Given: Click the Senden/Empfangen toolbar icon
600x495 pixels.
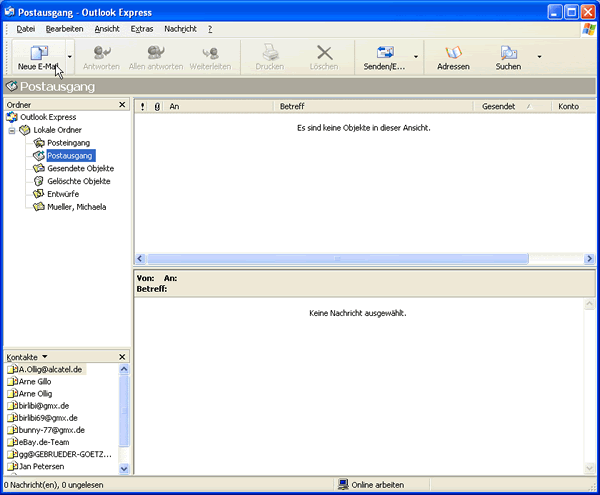Looking at the screenshot, I should tap(385, 56).
